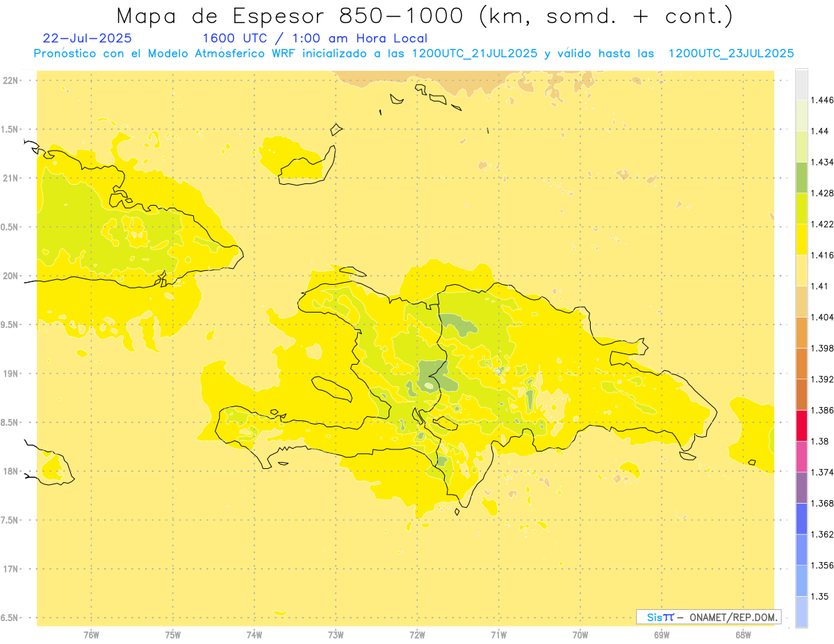Click the 76W longitude label

91,634
